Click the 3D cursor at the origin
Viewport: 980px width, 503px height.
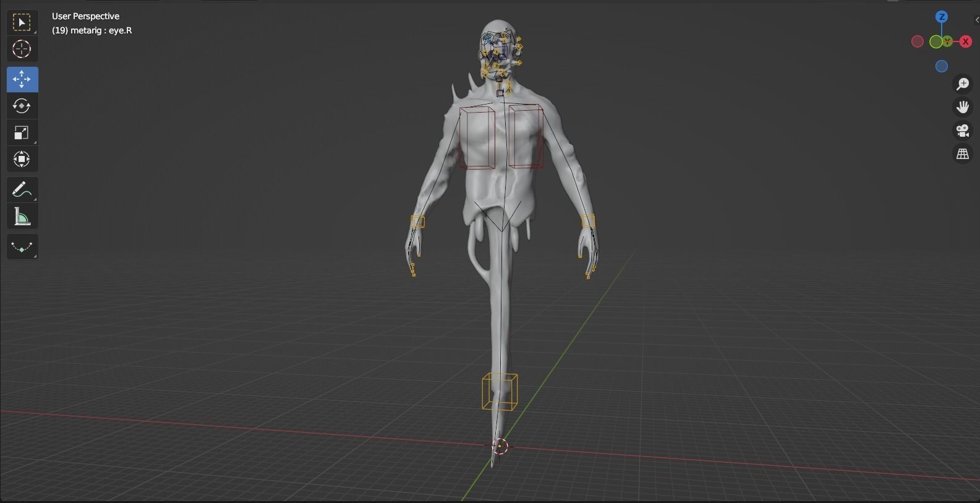click(x=500, y=446)
